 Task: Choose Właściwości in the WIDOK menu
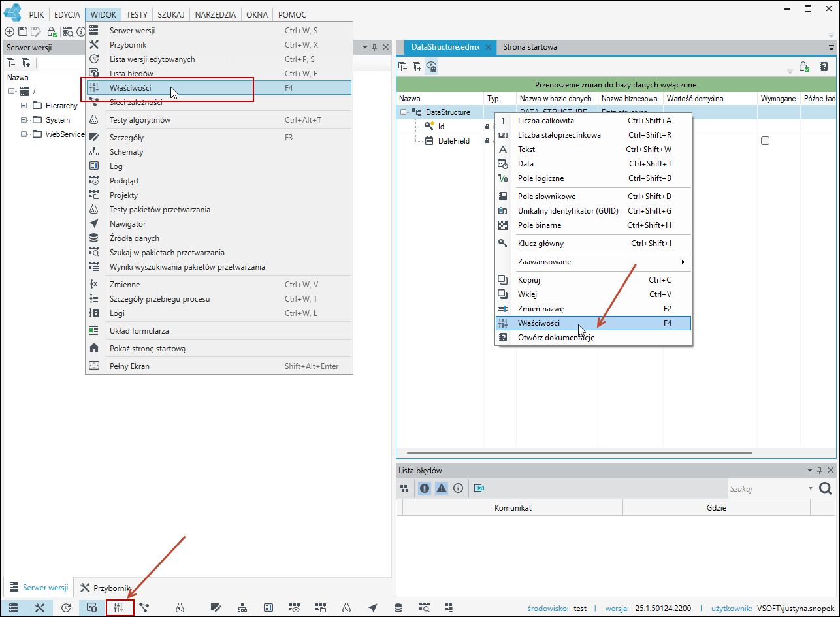pos(219,87)
